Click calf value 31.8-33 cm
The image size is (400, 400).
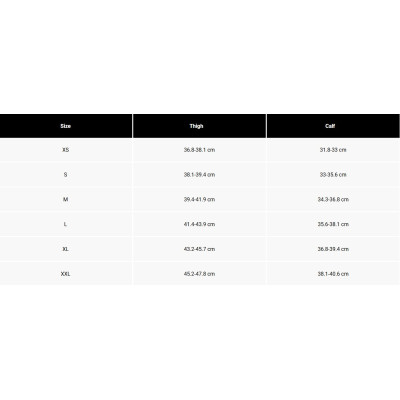[x=333, y=150]
